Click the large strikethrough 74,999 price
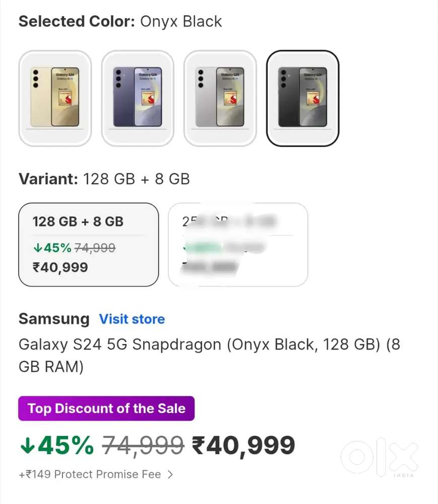 pyautogui.click(x=143, y=445)
